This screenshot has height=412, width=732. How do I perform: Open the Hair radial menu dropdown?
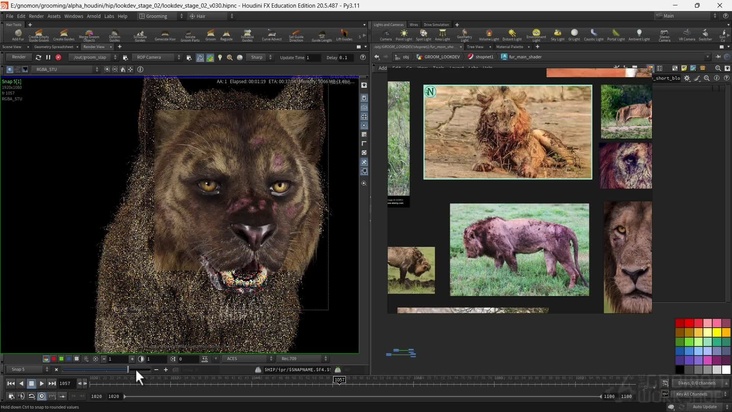coord(211,16)
